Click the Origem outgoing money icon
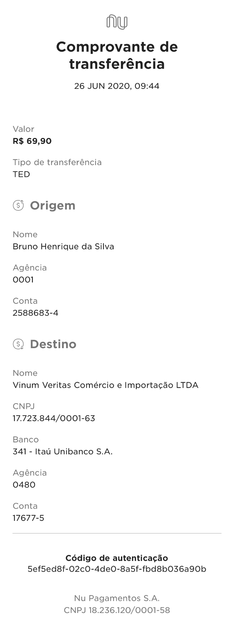This screenshot has height=644, width=234. pos(18,206)
